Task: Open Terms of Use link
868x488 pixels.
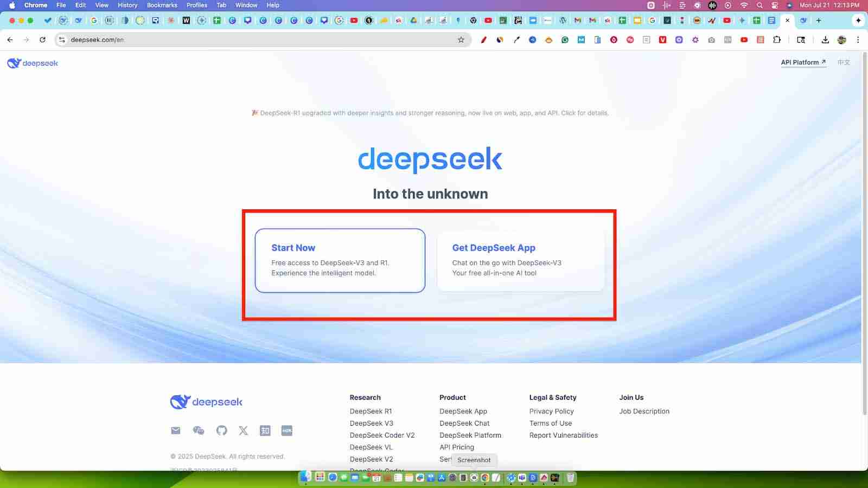Action: [551, 423]
